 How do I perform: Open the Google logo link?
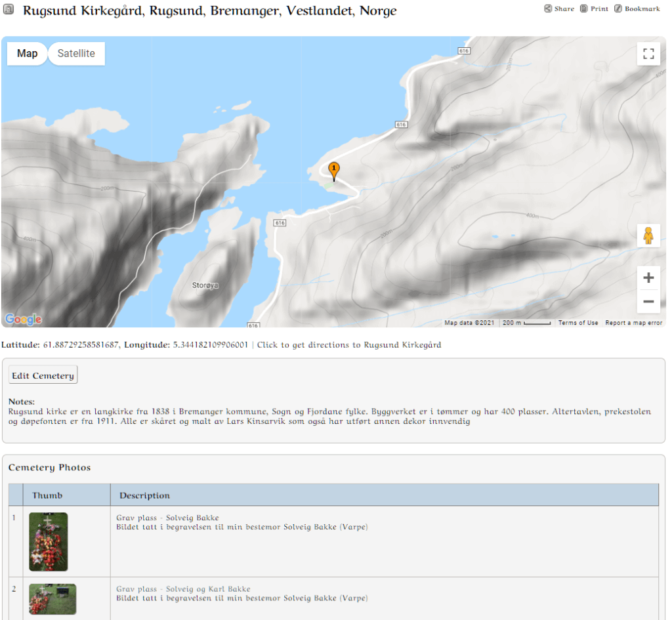point(23,320)
